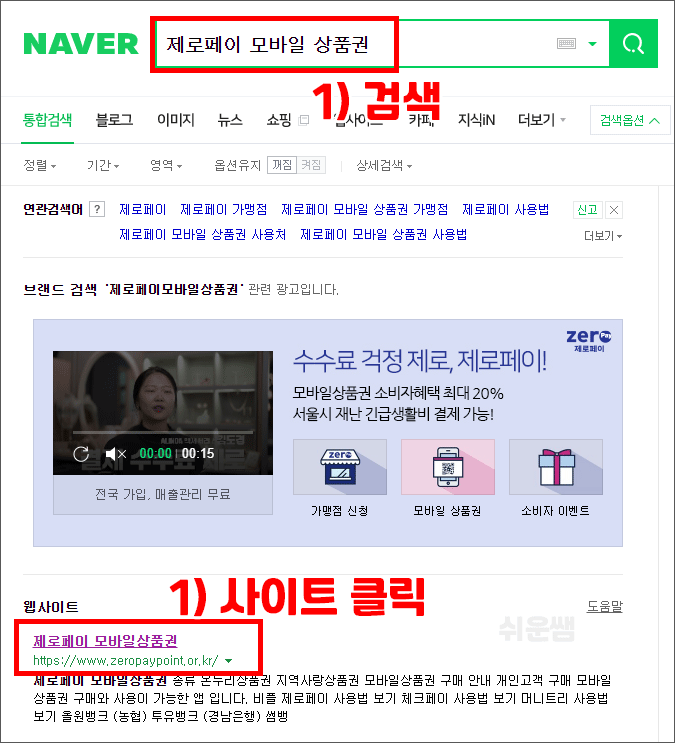
Task: Set 옵션유지 to 꺼짐
Action: tap(282, 165)
